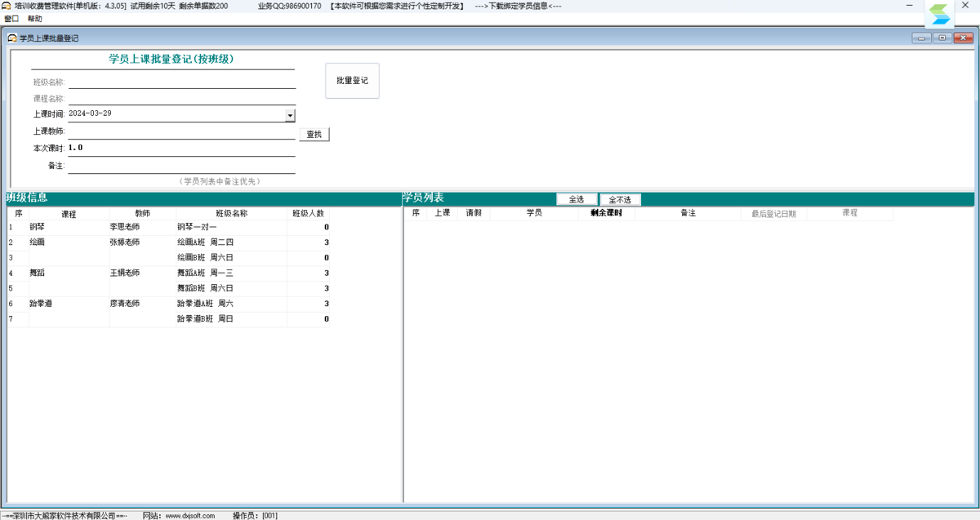Click the green floating logo icon at top right
This screenshot has width=980, height=520.
[x=939, y=14]
